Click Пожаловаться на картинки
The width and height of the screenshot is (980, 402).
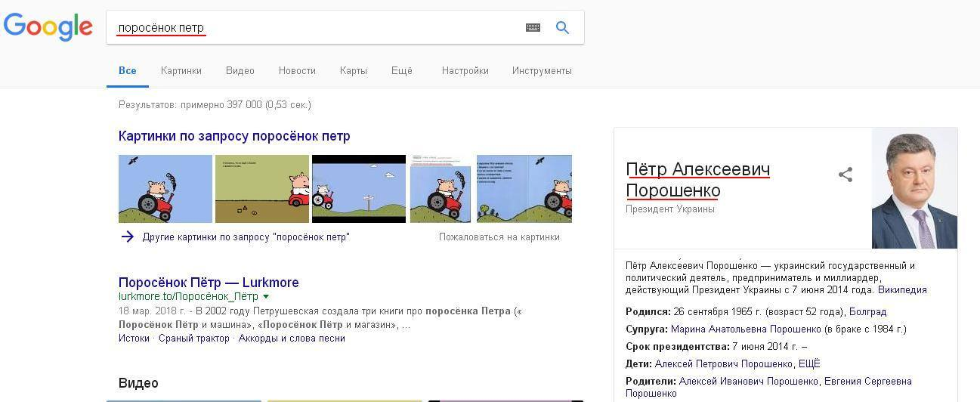click(x=499, y=237)
